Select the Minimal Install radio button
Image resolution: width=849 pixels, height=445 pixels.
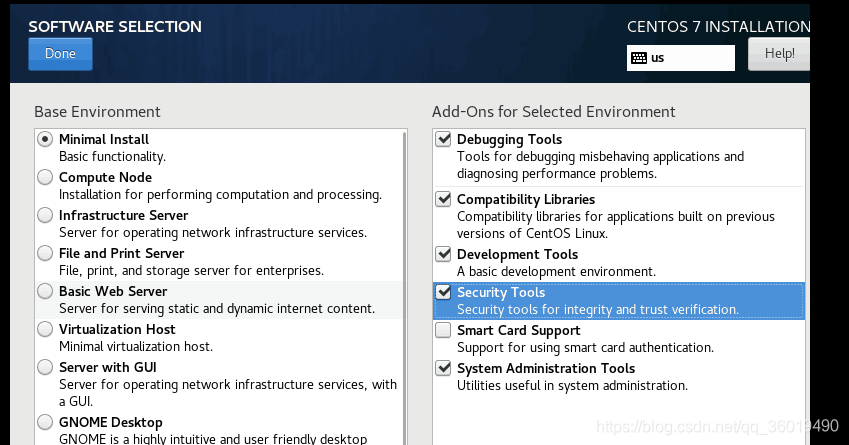(x=45, y=140)
